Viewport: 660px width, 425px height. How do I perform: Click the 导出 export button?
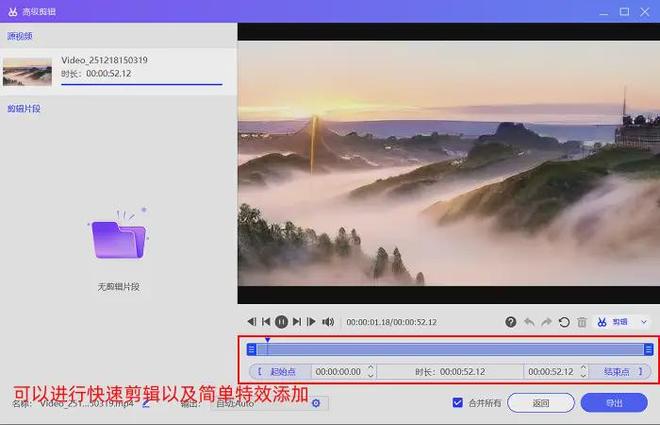tap(614, 403)
